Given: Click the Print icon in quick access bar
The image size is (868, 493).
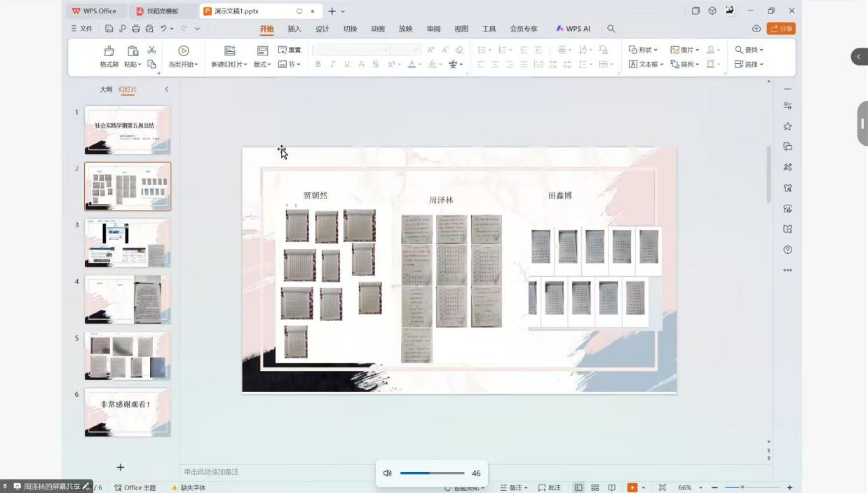Looking at the screenshot, I should (136, 29).
